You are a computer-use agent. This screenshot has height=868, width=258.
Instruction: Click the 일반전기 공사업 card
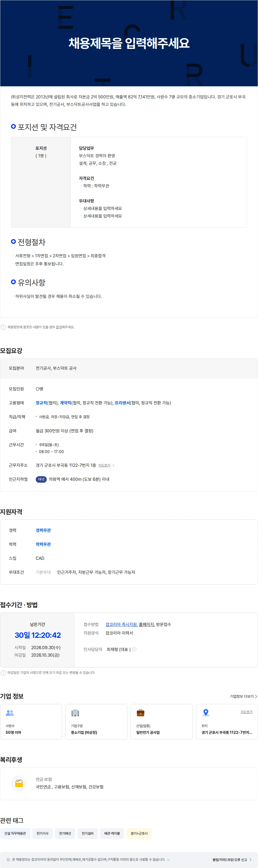pos(162,722)
